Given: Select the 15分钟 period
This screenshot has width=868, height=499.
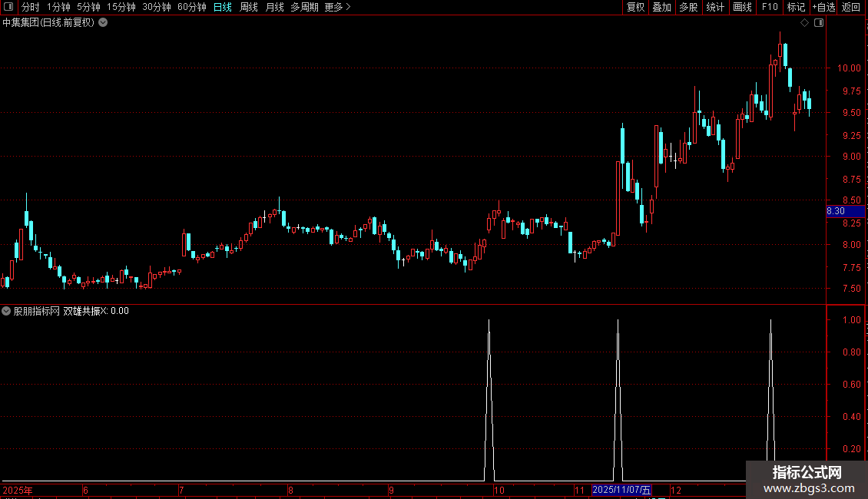Looking at the screenshot, I should tap(121, 7).
